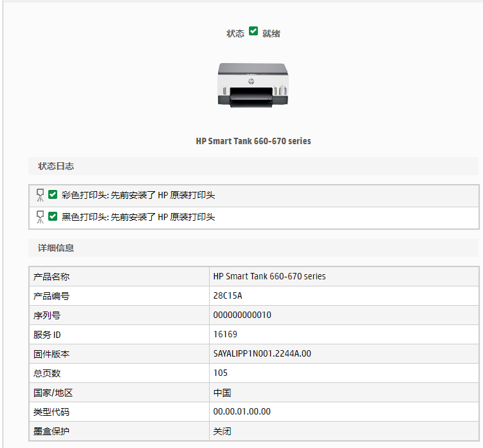Click the service ID value 16169

tap(225, 334)
